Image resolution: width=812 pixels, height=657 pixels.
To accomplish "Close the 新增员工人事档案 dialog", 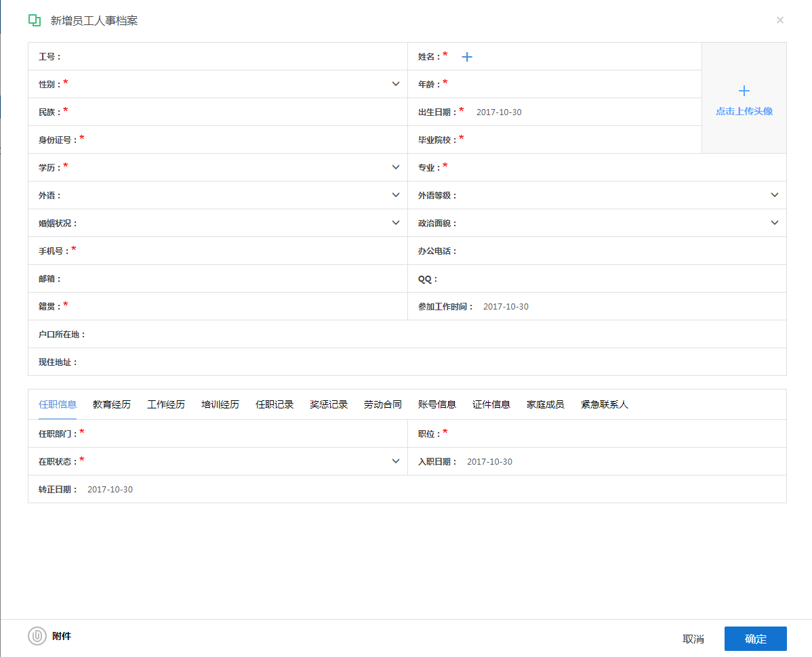I will 780,20.
